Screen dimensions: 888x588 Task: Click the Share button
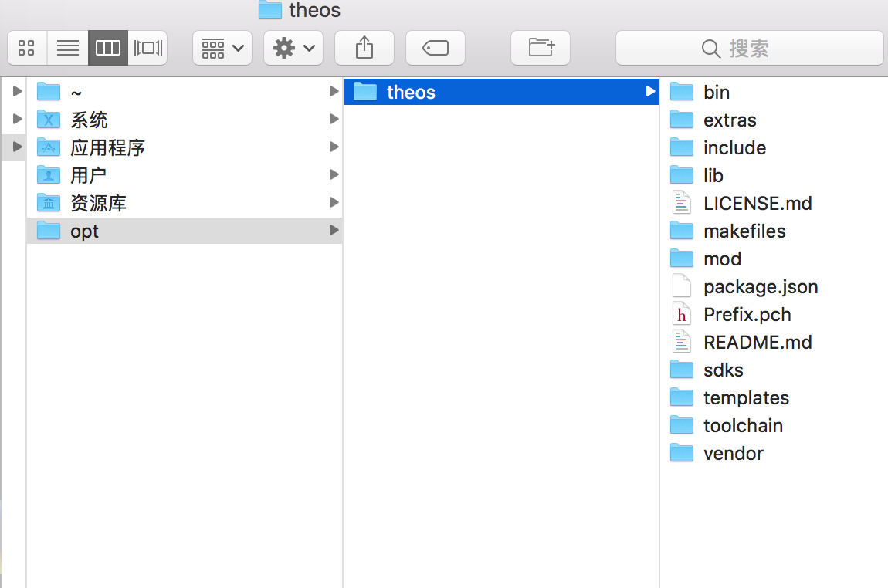[x=364, y=48]
